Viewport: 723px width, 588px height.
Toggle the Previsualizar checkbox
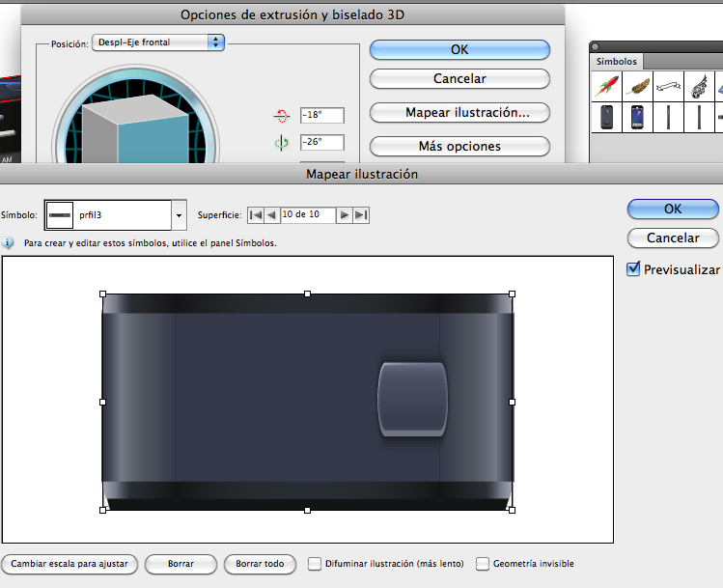coord(633,268)
